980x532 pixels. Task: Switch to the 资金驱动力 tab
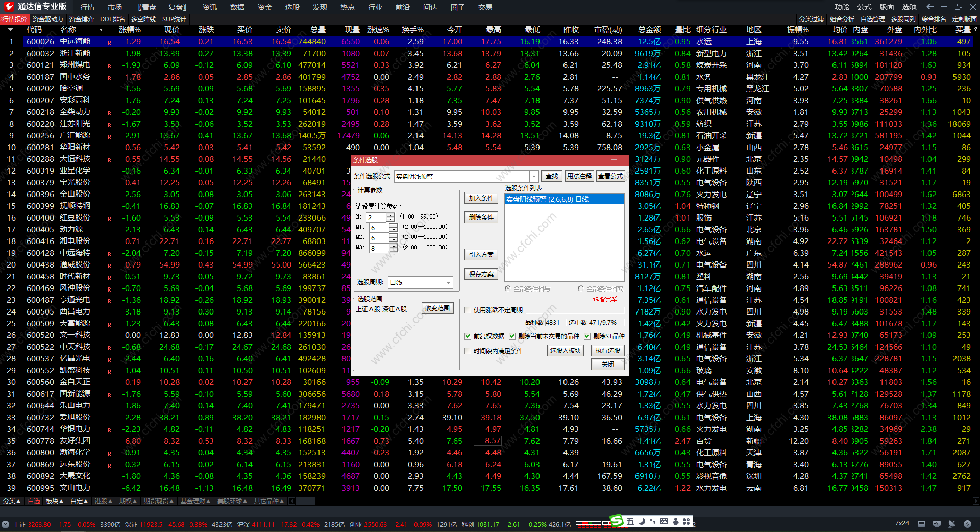pyautogui.click(x=48, y=19)
